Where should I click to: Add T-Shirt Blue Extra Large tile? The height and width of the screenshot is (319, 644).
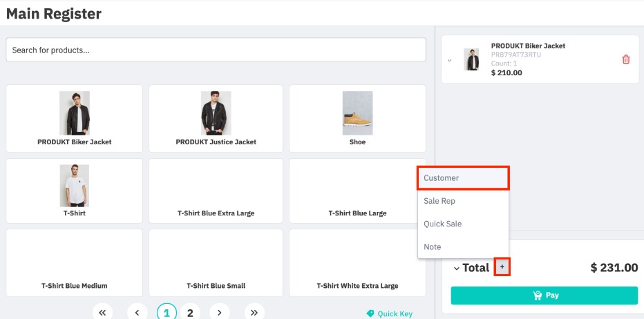click(x=216, y=191)
